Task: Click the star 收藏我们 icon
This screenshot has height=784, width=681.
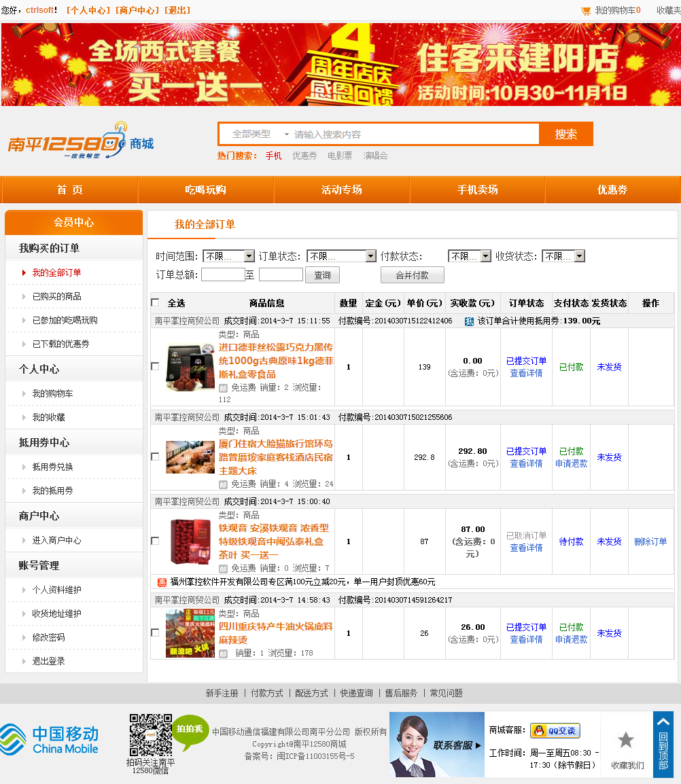Action: point(625,740)
